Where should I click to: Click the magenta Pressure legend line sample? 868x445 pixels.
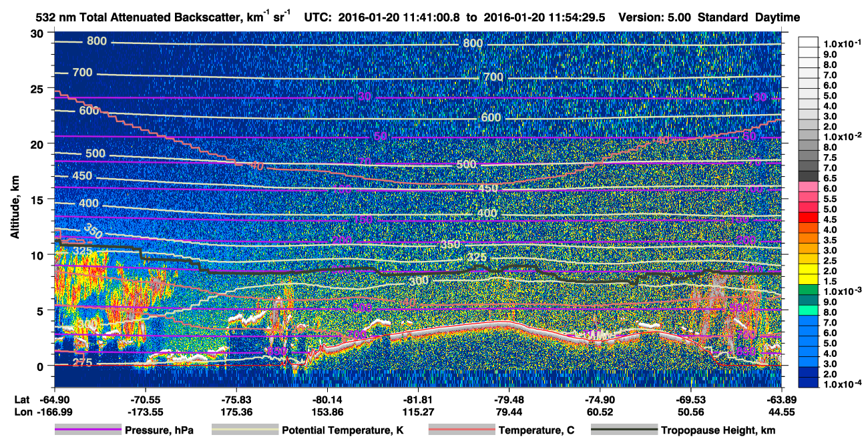87,430
